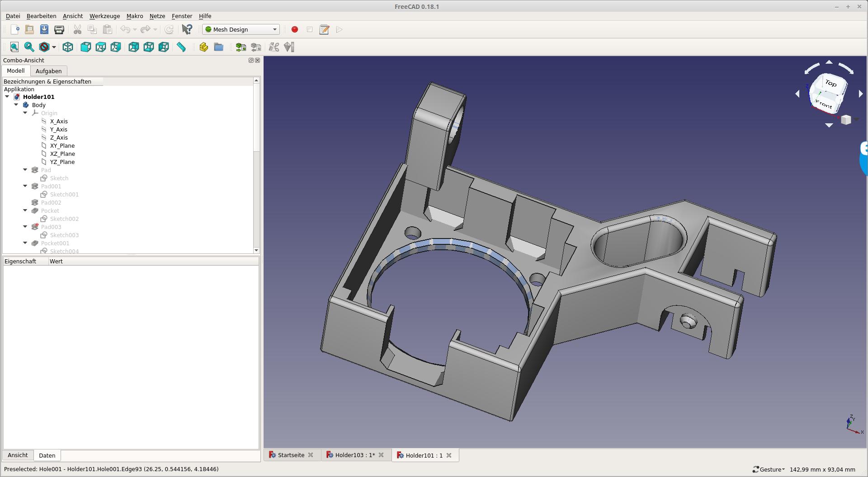868x477 pixels.
Task: Activate the measure distance ruler tool
Action: 181,47
